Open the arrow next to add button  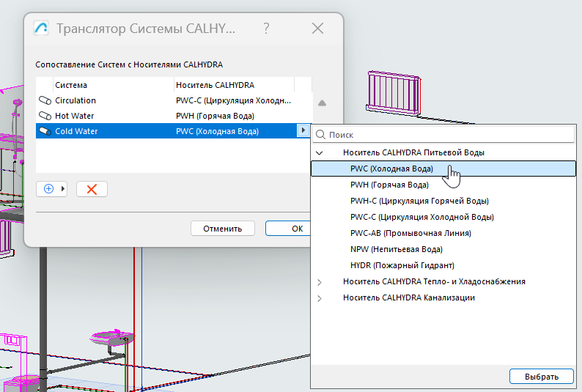[63, 189]
